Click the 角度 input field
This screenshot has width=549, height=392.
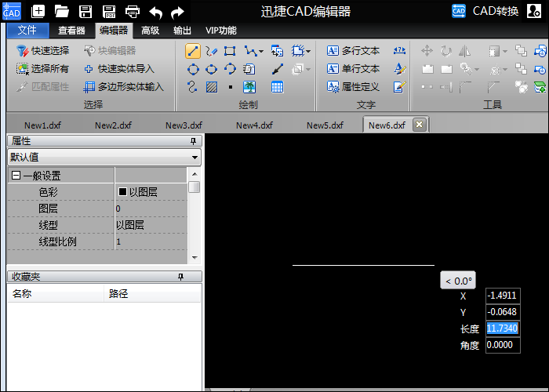[x=503, y=345]
